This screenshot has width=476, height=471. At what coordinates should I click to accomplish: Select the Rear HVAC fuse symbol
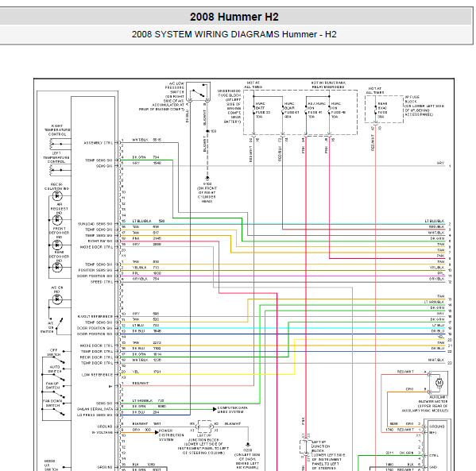click(376, 110)
